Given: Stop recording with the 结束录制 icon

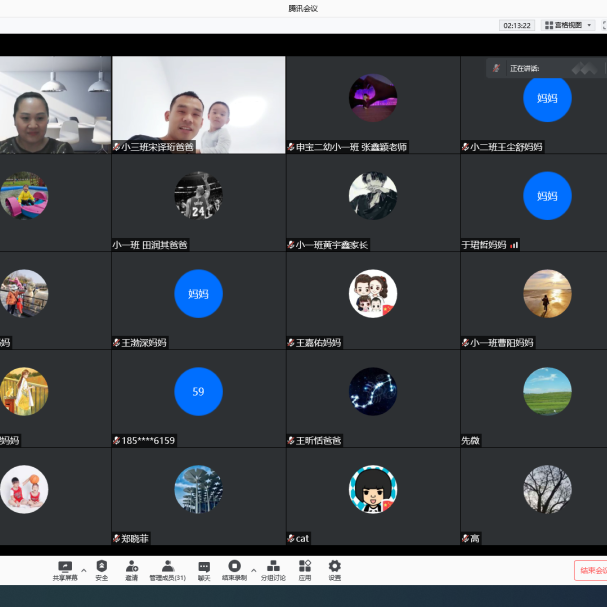Looking at the screenshot, I should (x=234, y=570).
